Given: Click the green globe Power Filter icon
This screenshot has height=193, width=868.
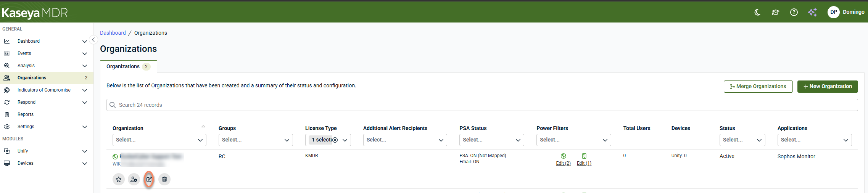Looking at the screenshot, I should coord(564,156).
